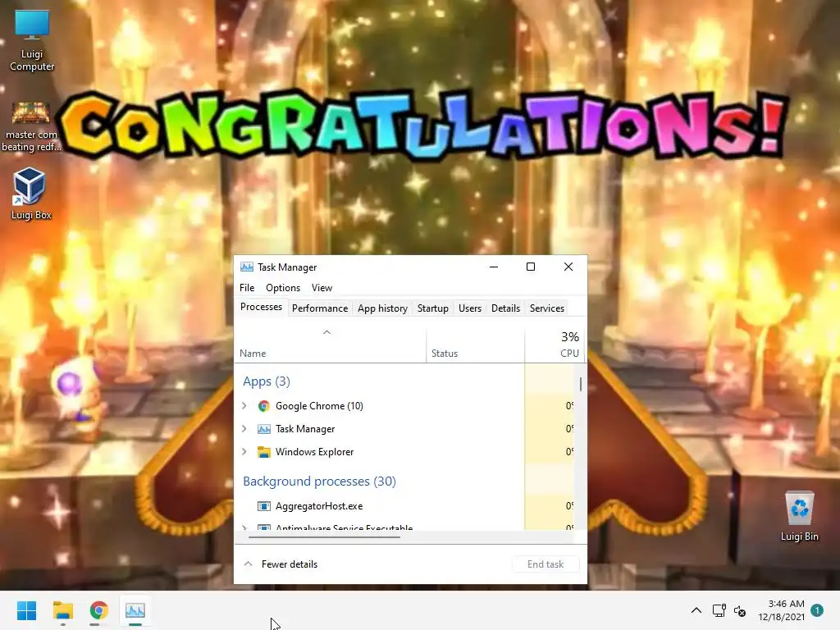This screenshot has height=630, width=840.
Task: Click the Windows Explorer folder icon in list
Action: tap(263, 452)
